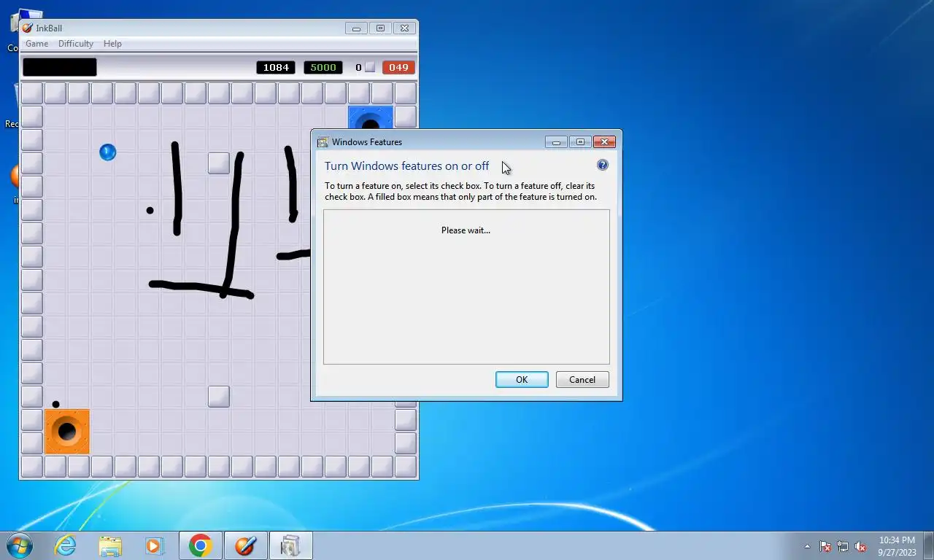This screenshot has width=934, height=560.
Task: Maximize the InkBall window
Action: [x=380, y=28]
